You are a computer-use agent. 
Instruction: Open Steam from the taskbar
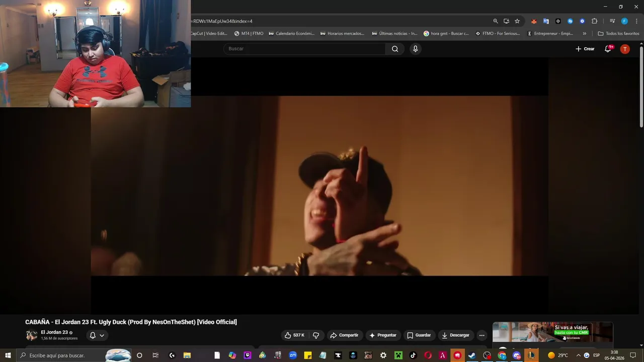[472, 355]
